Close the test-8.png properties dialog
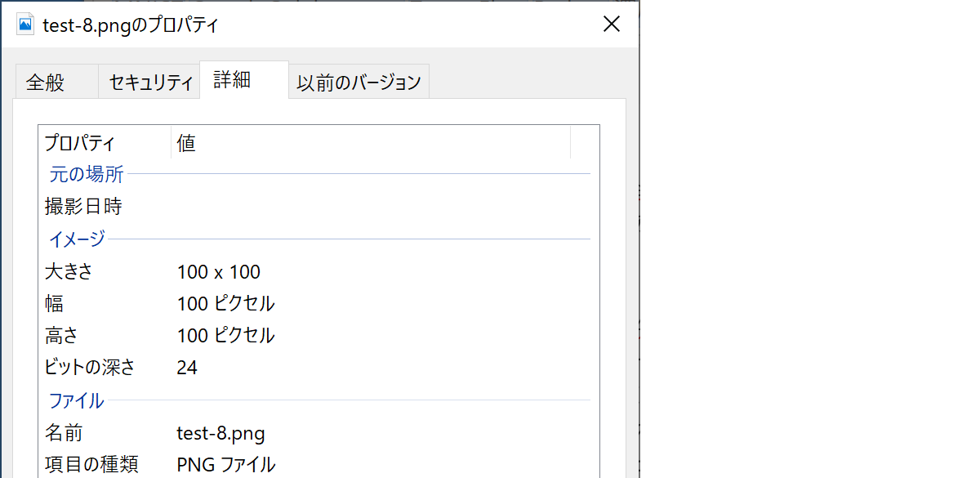Screen dimensions: 980x478 (612, 24)
